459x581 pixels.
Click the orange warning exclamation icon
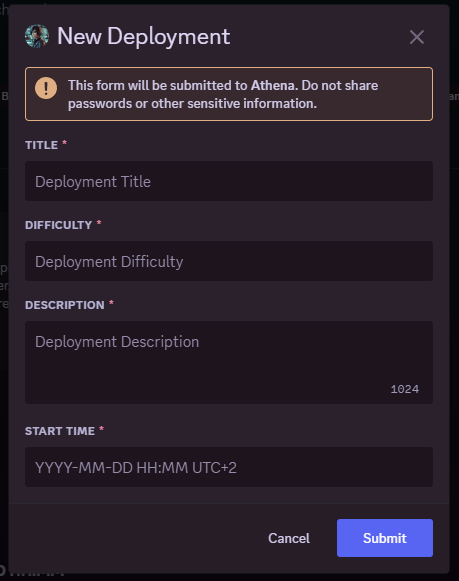pyautogui.click(x=46, y=88)
